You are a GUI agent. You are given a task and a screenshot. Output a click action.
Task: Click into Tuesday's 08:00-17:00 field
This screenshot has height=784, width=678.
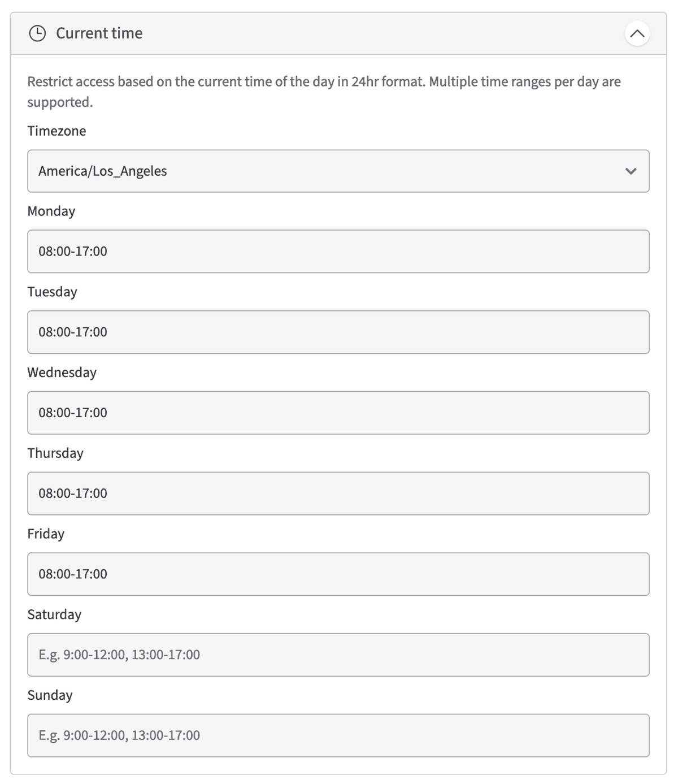click(x=338, y=332)
